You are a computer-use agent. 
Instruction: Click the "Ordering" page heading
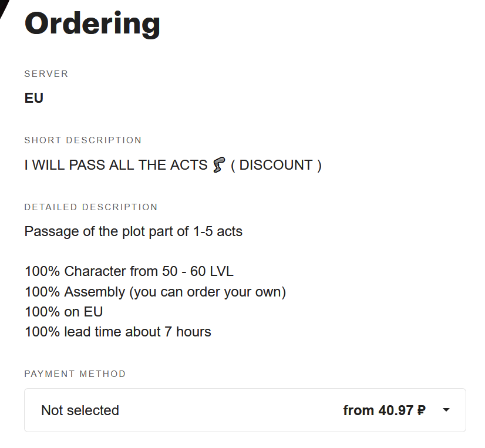tap(92, 23)
